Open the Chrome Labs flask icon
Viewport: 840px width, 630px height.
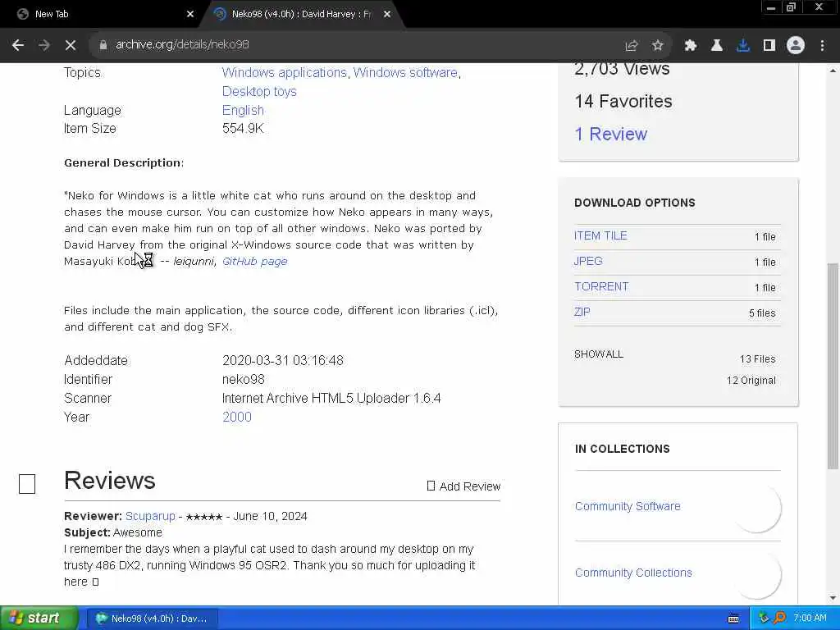point(717,46)
